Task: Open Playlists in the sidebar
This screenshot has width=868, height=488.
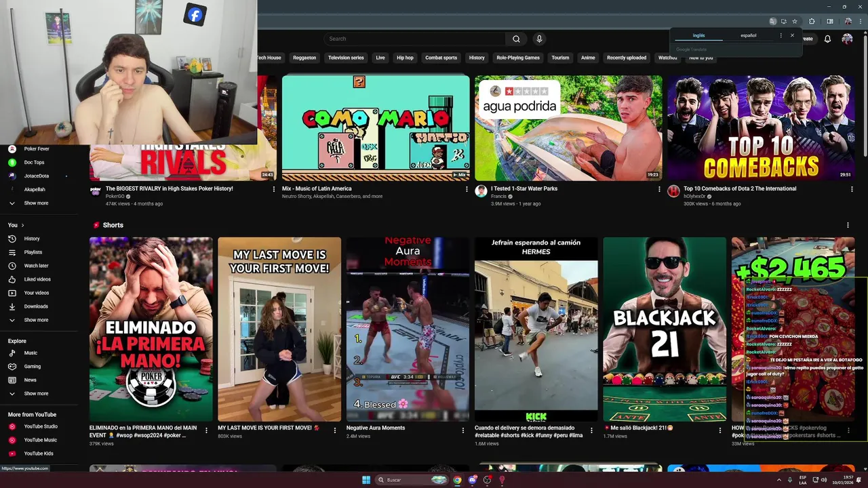Action: coord(33,252)
